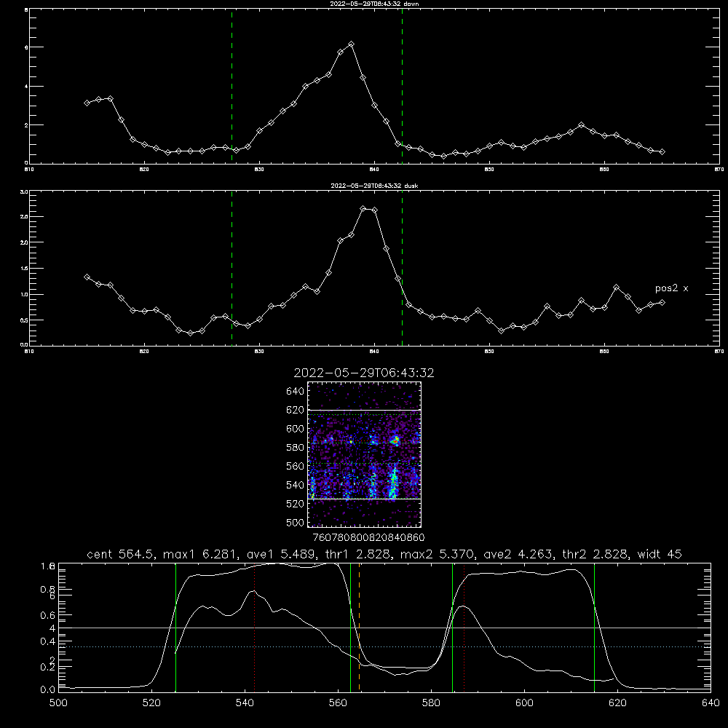Click the 'cent 564.5' value in stats line
728x728 pixels.
point(120,554)
